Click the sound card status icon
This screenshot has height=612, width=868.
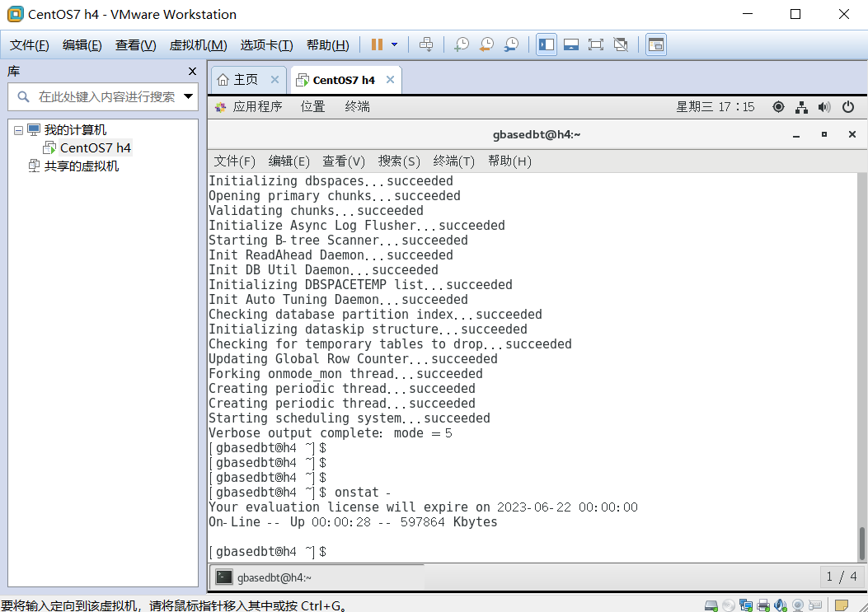pyautogui.click(x=781, y=605)
